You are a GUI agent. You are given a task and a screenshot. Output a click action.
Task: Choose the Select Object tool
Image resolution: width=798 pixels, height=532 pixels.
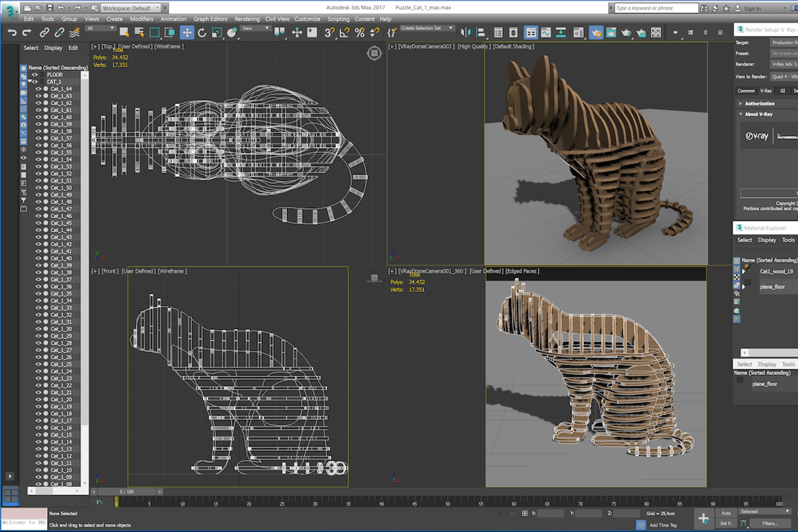124,32
